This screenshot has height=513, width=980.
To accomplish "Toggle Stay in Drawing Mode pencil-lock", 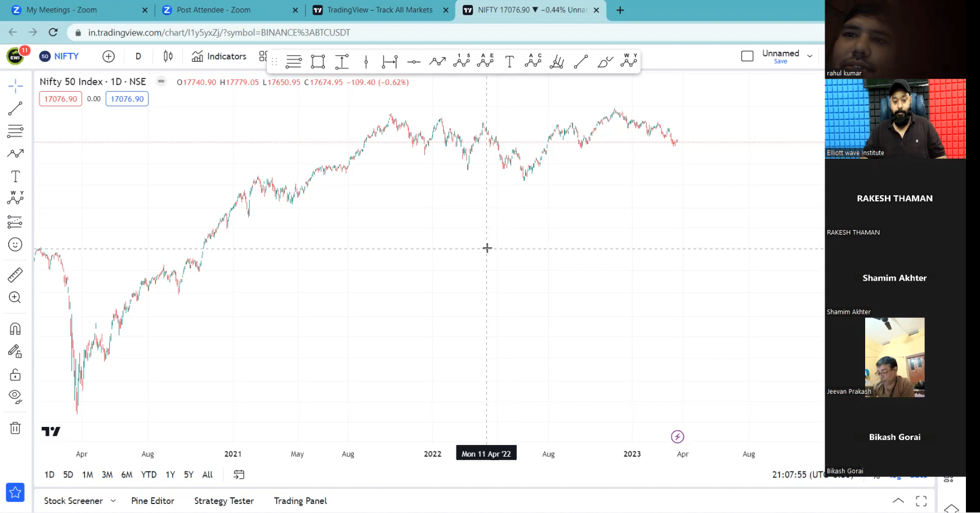I will pyautogui.click(x=15, y=352).
